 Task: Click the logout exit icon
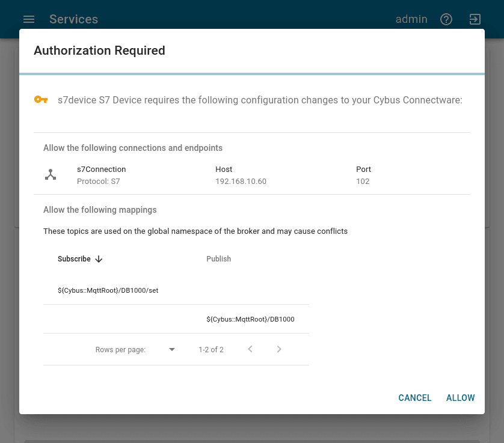point(475,19)
